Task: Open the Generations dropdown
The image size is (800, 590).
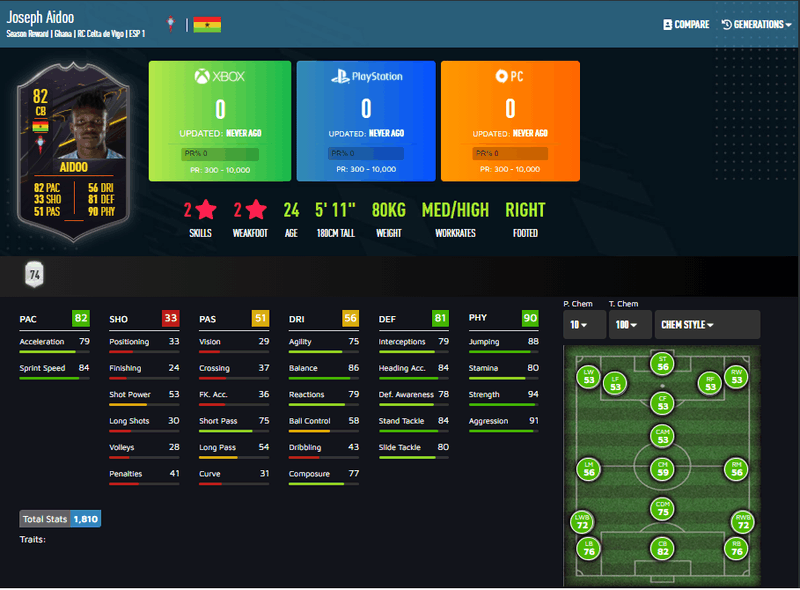Action: (x=757, y=24)
